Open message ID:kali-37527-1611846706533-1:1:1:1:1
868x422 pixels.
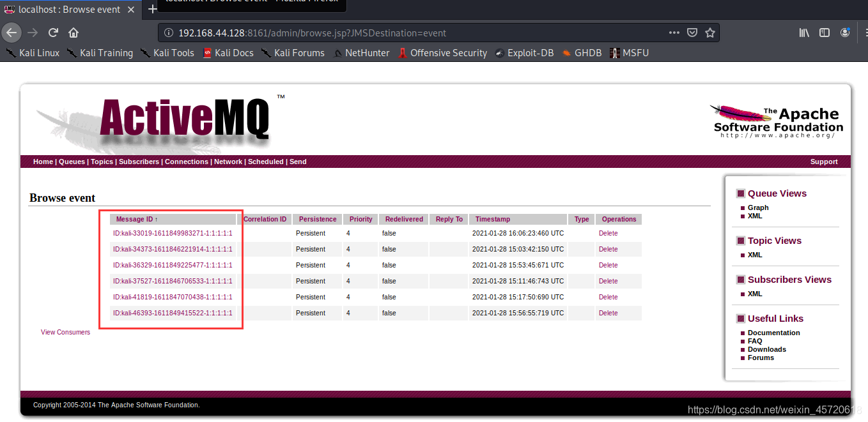pyautogui.click(x=173, y=281)
